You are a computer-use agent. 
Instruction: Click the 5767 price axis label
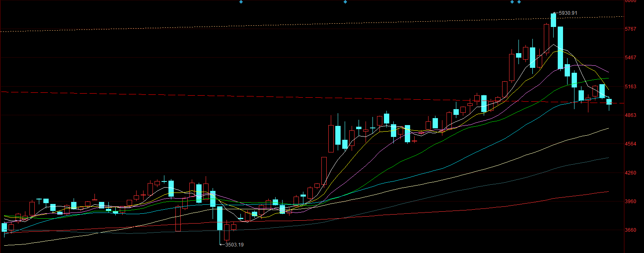point(631,29)
